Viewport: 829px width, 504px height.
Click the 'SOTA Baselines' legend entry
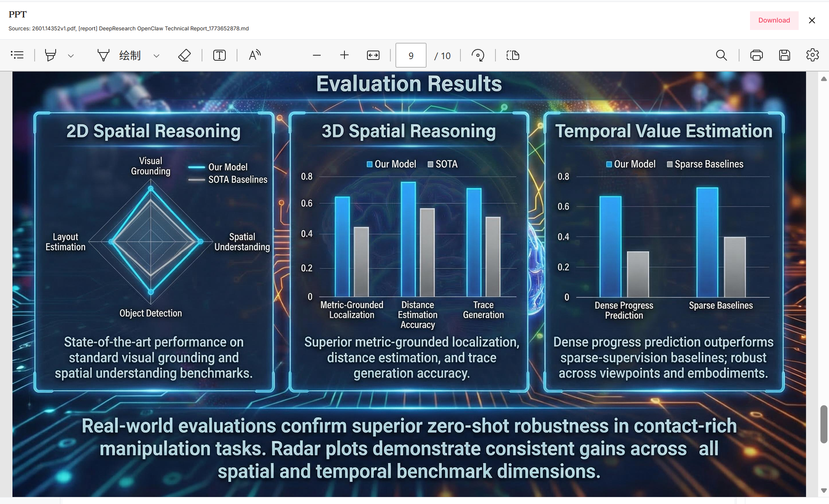[x=228, y=180]
